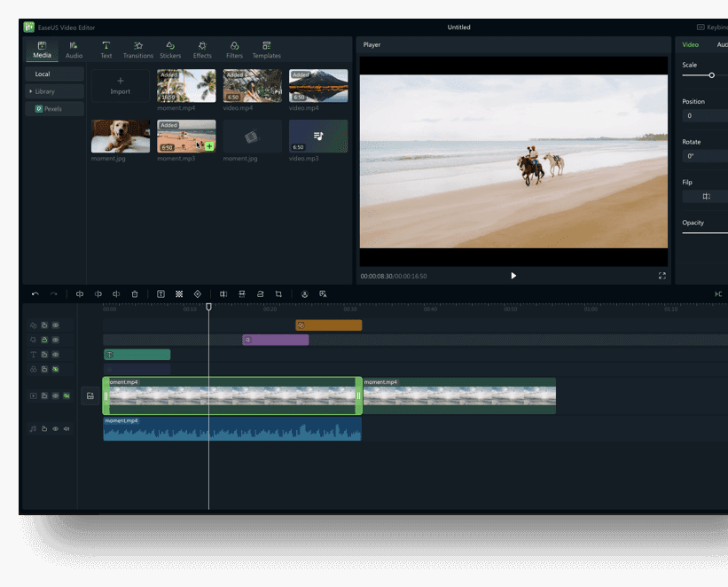The image size is (728, 587).
Task: Open the Stickers tab
Action: (170, 50)
